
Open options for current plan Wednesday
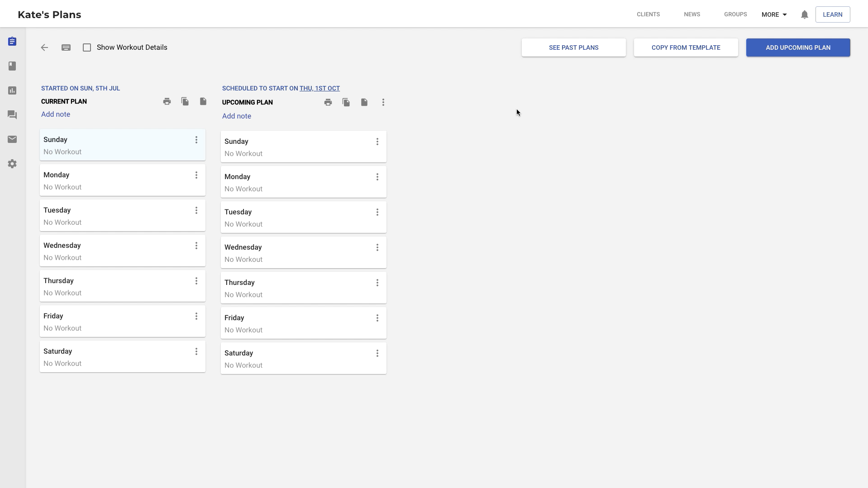click(196, 246)
